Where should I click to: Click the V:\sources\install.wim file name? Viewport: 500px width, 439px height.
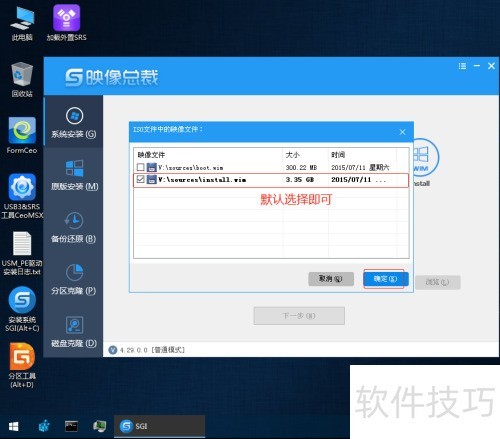tap(202, 180)
